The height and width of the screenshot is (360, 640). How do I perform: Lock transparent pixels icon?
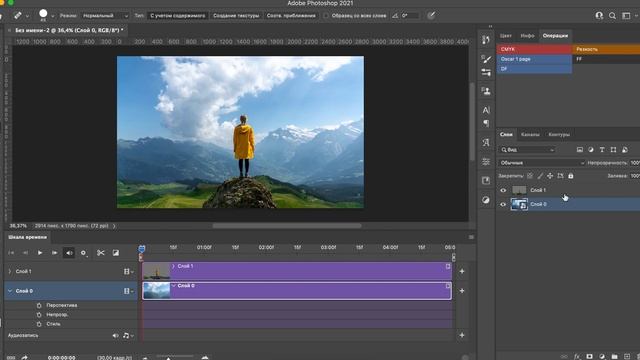point(529,176)
